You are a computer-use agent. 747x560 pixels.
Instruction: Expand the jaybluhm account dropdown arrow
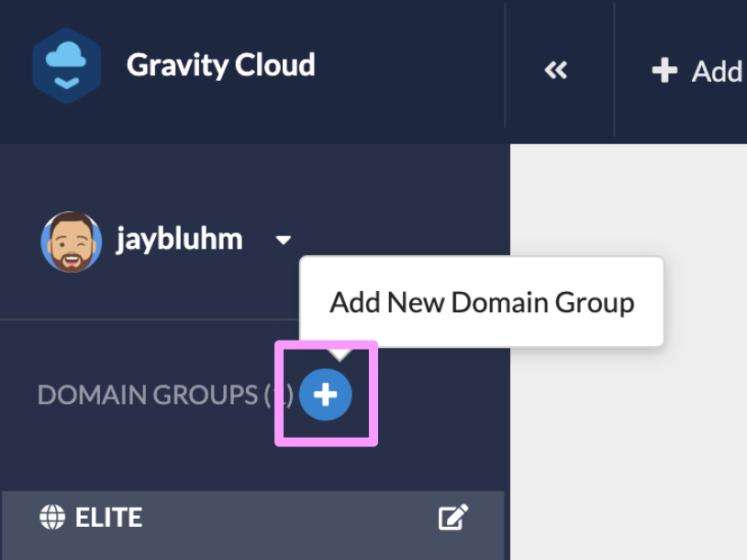(284, 240)
